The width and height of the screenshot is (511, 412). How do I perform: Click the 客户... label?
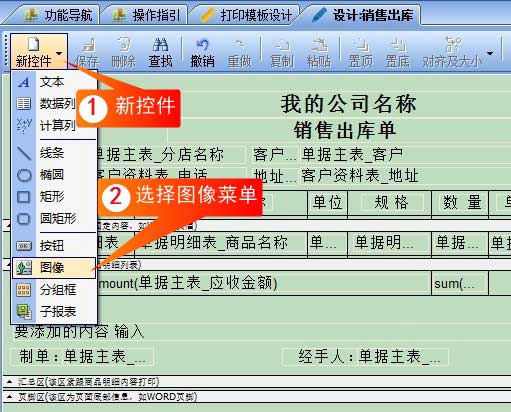coord(275,155)
